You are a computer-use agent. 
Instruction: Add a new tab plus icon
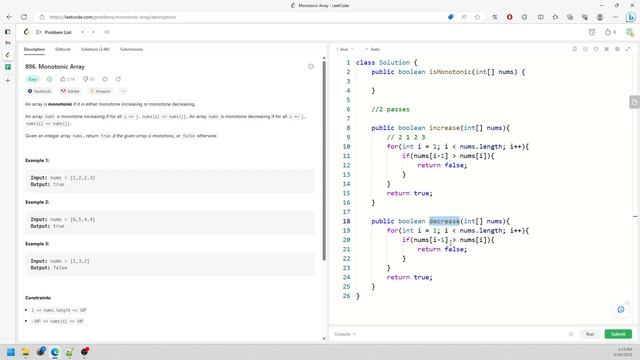point(8,80)
